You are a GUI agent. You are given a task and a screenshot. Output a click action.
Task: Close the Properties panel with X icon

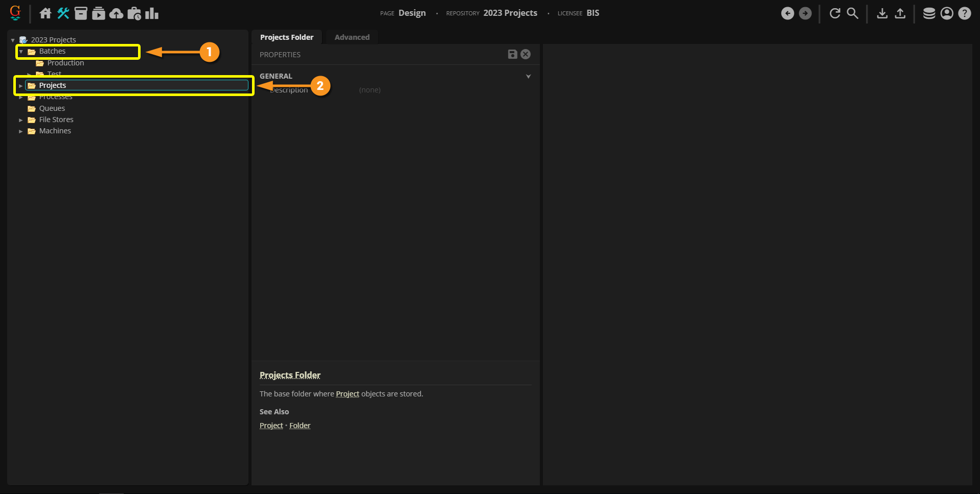coord(526,54)
